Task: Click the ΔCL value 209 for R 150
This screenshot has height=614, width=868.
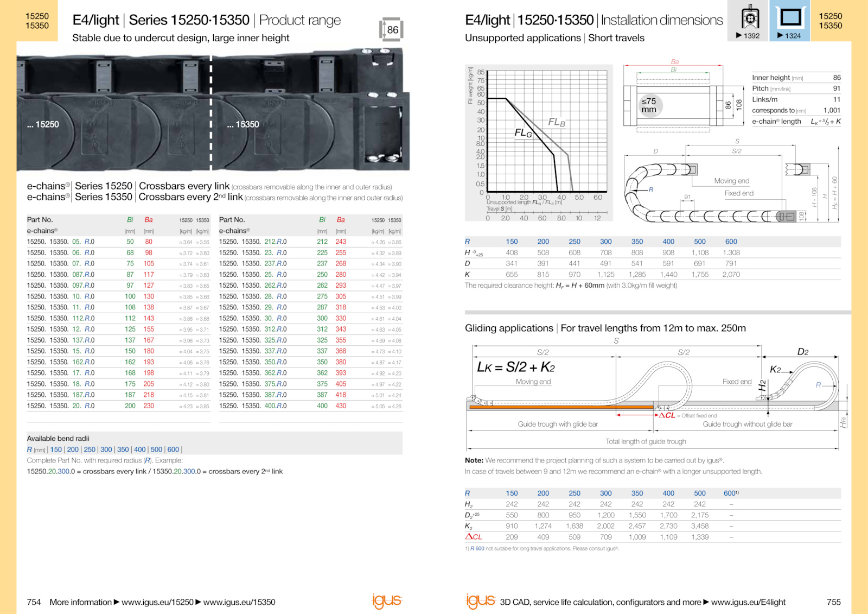Action: coord(512,537)
